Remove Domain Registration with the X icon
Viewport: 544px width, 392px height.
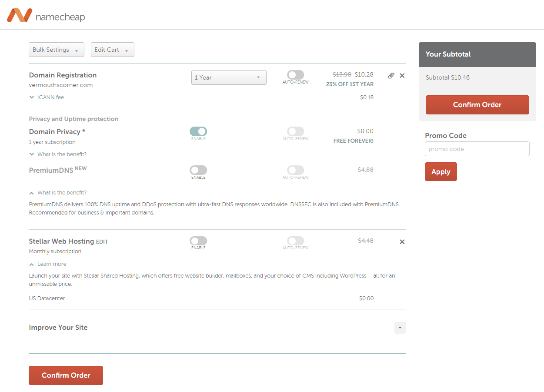402,76
